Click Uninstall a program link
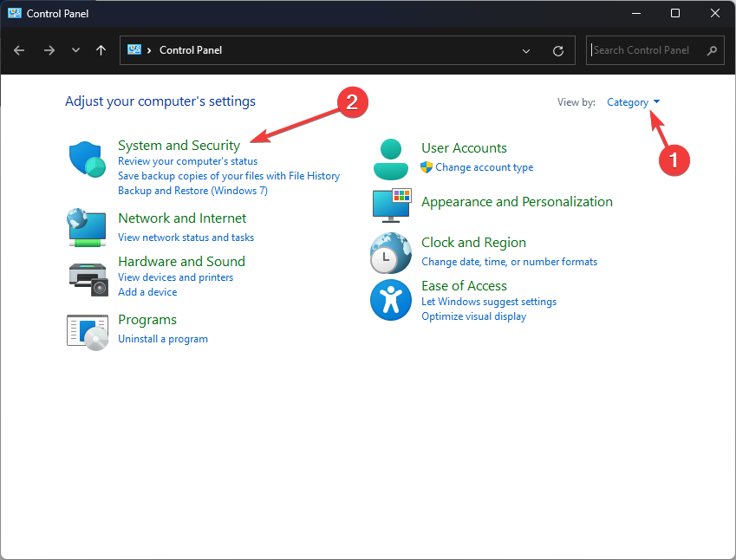736x560 pixels. 163,339
